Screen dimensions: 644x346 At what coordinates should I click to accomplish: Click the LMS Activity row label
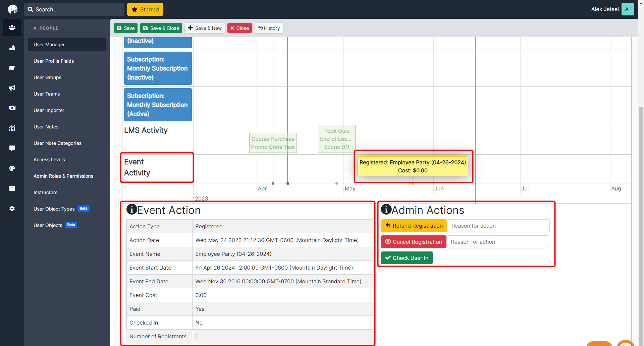146,130
